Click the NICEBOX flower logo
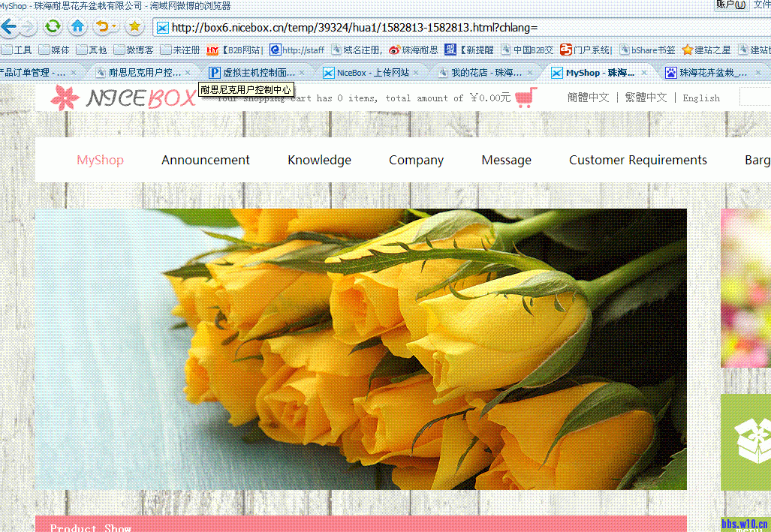 65,98
